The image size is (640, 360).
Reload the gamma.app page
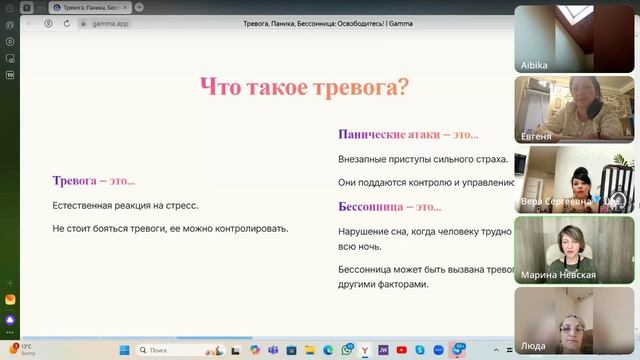tap(67, 24)
